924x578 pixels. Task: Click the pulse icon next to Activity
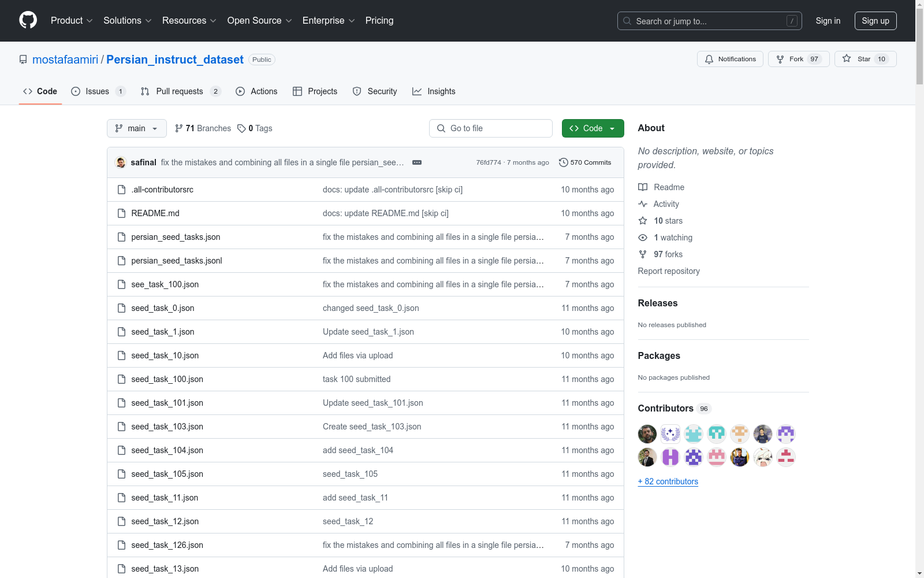click(x=643, y=204)
